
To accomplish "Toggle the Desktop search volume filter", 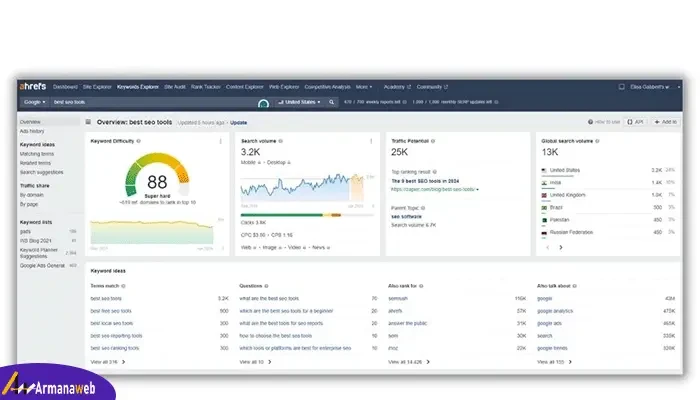I will pyautogui.click(x=279, y=162).
